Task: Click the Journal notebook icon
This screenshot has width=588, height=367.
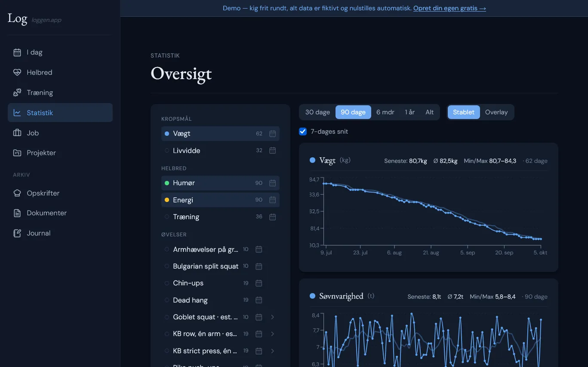Action: (17, 233)
